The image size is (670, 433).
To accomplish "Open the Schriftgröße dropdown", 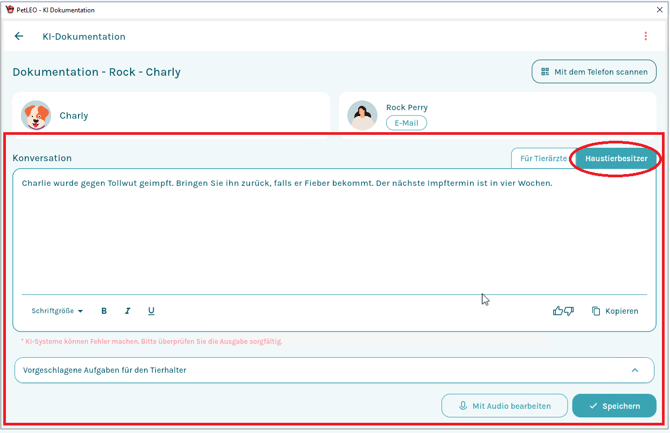I will pos(57,311).
